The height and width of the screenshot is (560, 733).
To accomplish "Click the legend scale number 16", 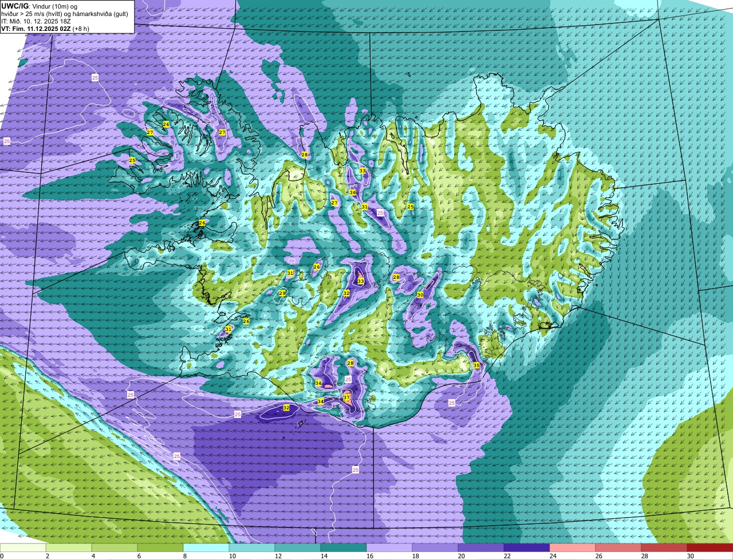I will click(x=369, y=556).
